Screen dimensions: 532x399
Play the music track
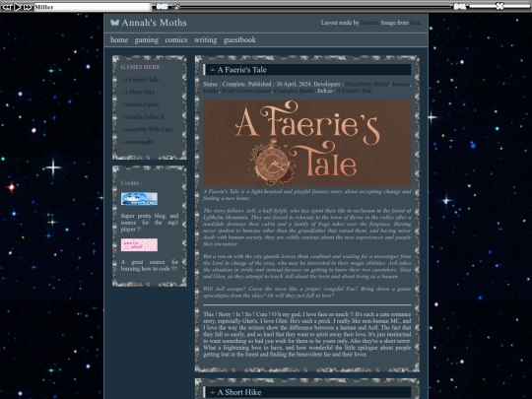(x=18, y=7)
